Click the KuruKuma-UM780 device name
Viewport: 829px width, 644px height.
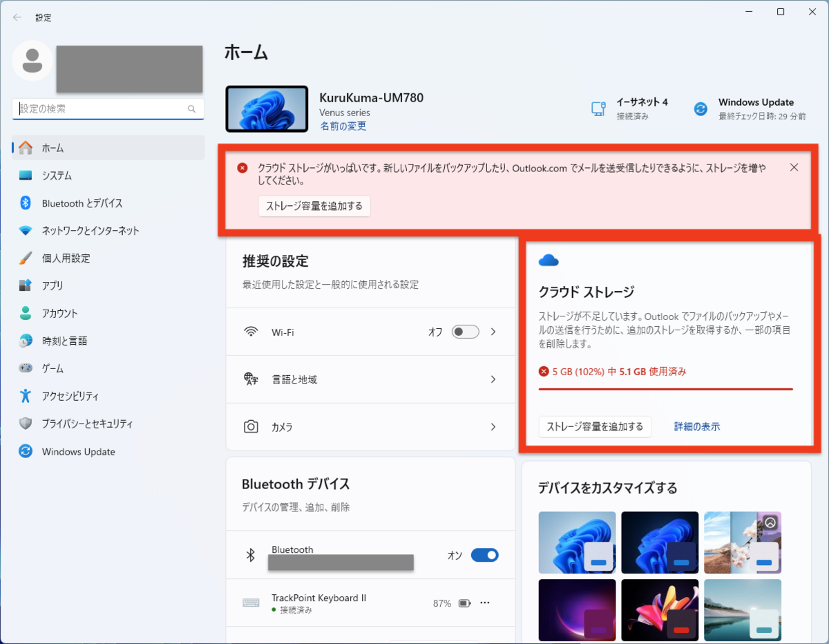(x=371, y=98)
